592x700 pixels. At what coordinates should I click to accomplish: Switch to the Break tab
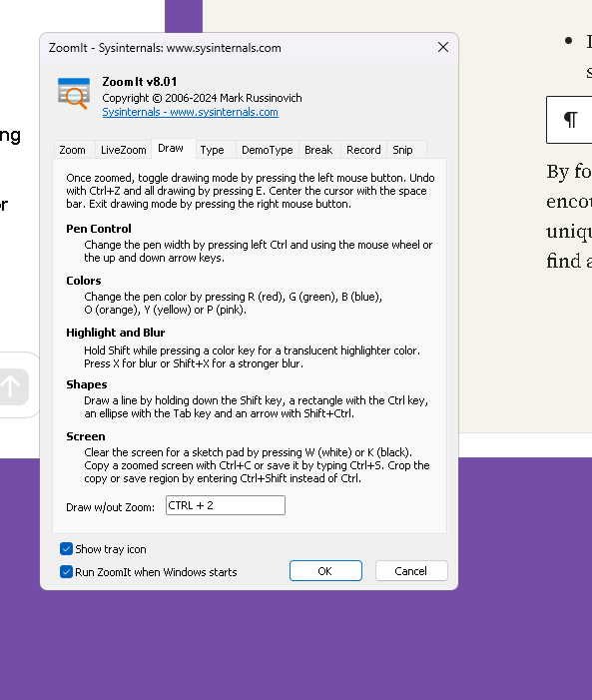click(319, 150)
